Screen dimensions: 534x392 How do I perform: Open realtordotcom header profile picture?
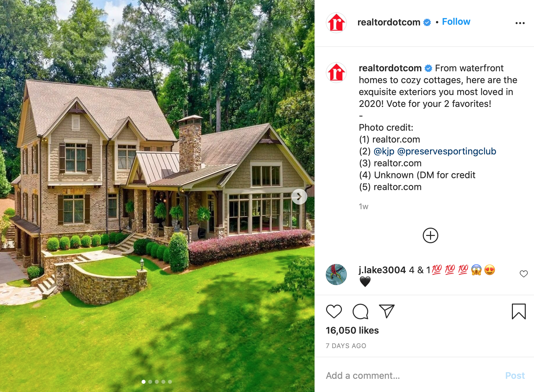pos(336,23)
